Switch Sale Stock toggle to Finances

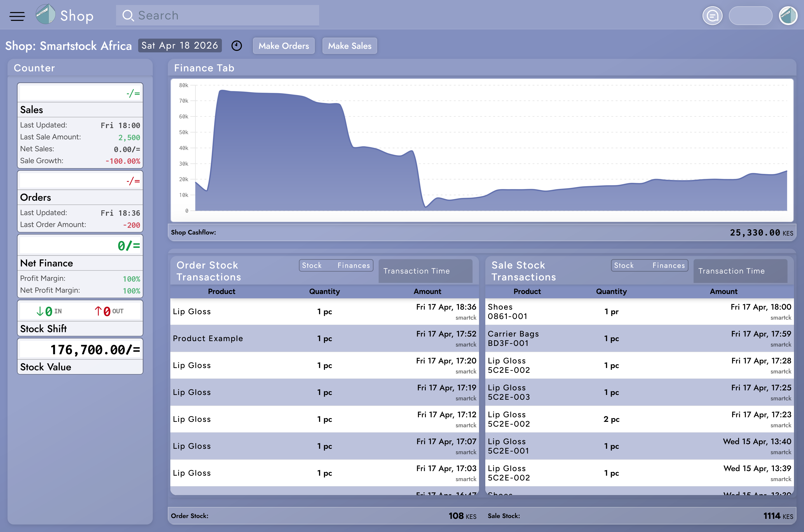click(x=669, y=265)
